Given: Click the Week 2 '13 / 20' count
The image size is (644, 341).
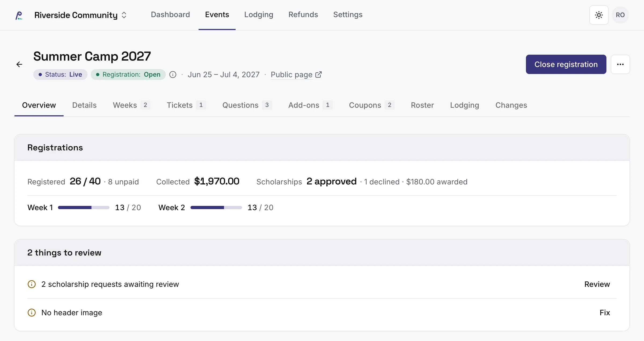Looking at the screenshot, I should coord(261,207).
